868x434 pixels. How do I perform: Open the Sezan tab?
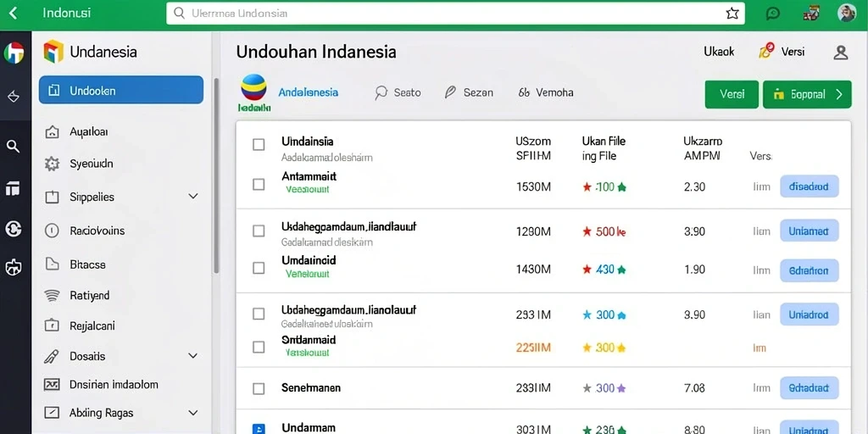tap(469, 92)
